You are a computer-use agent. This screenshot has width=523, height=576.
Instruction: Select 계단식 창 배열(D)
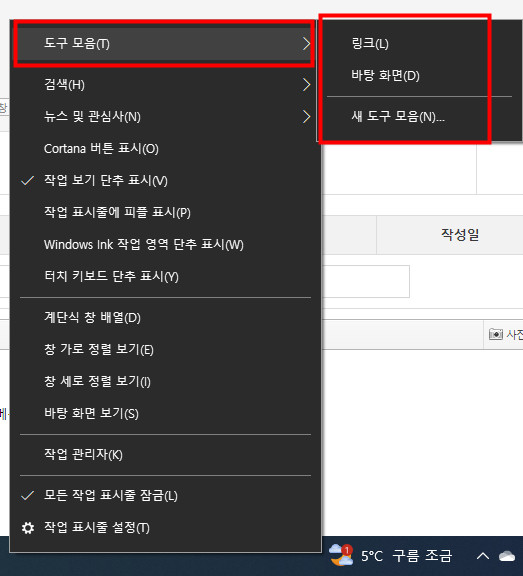[165, 317]
